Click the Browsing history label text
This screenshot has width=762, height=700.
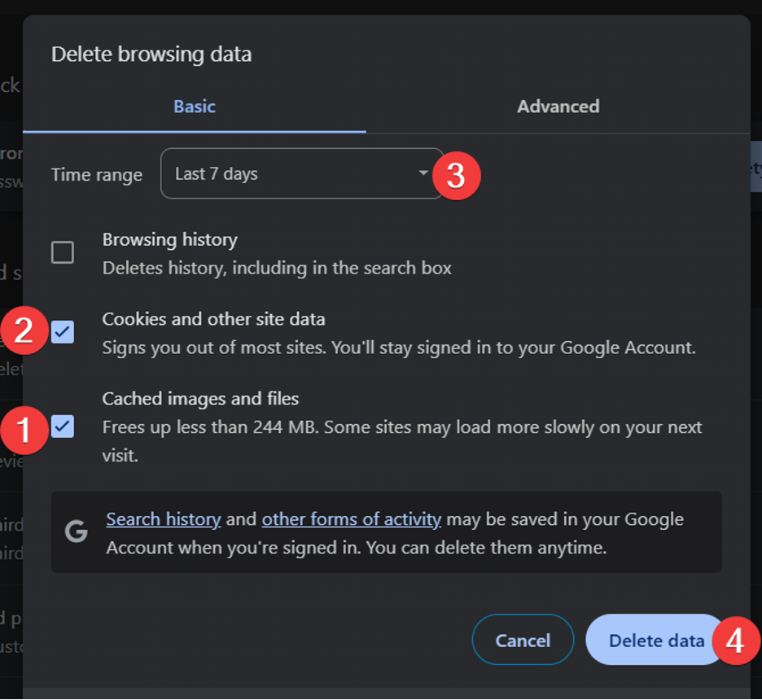tap(169, 239)
